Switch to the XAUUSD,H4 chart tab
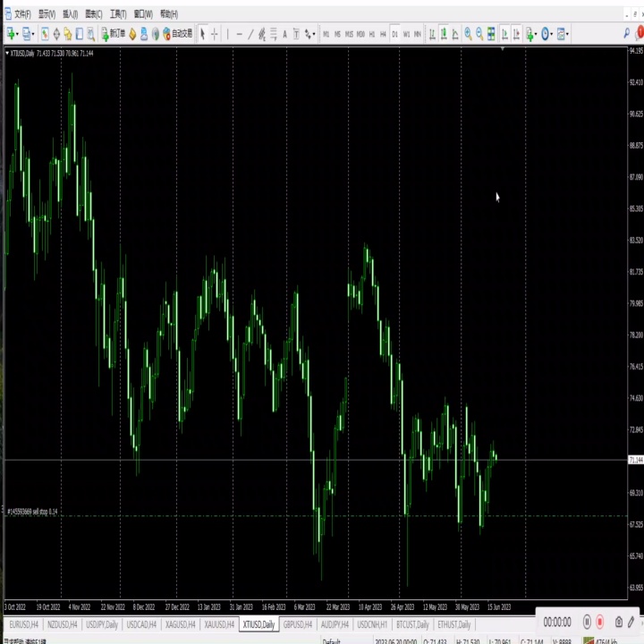The height and width of the screenshot is (644, 644). coord(219,624)
